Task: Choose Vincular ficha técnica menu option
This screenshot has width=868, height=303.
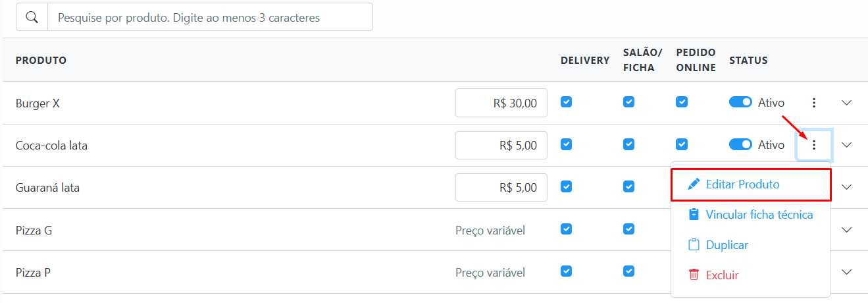Action: [759, 215]
